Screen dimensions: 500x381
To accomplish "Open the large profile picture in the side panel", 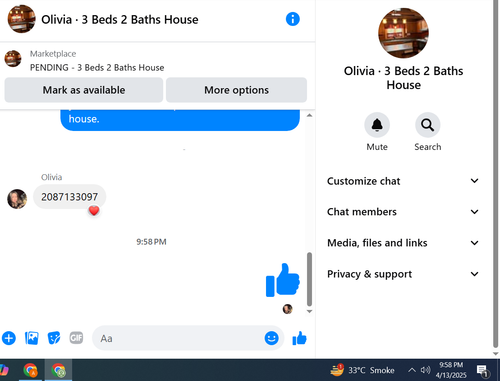I will click(403, 33).
